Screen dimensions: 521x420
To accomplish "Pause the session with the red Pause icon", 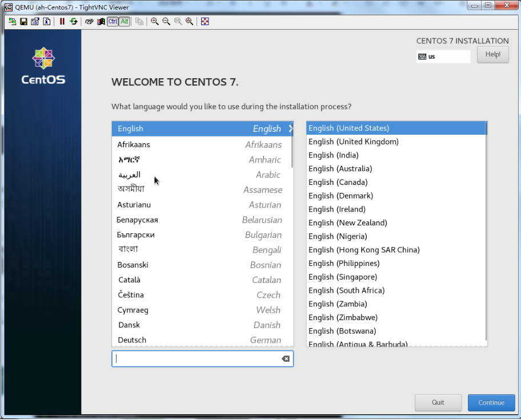I will point(62,22).
